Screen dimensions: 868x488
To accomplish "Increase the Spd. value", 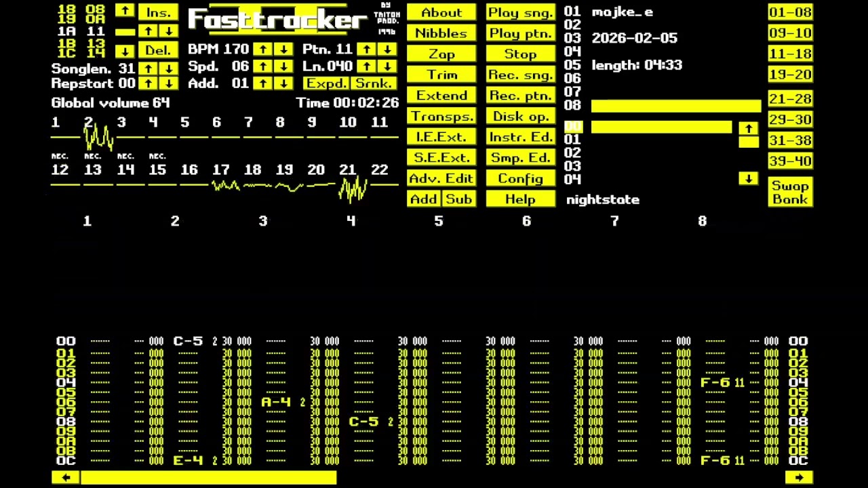I will (262, 66).
